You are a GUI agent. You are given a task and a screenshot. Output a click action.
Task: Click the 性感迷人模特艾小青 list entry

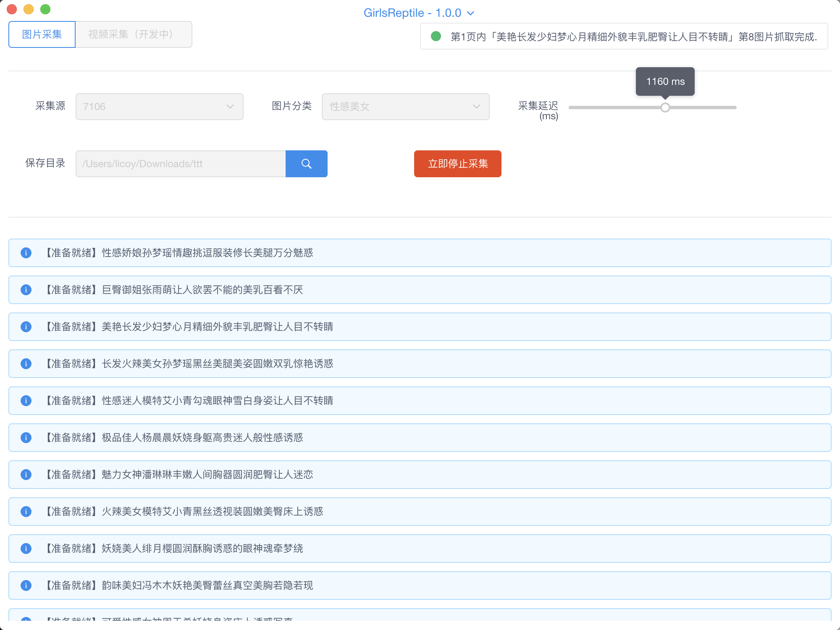217,401
